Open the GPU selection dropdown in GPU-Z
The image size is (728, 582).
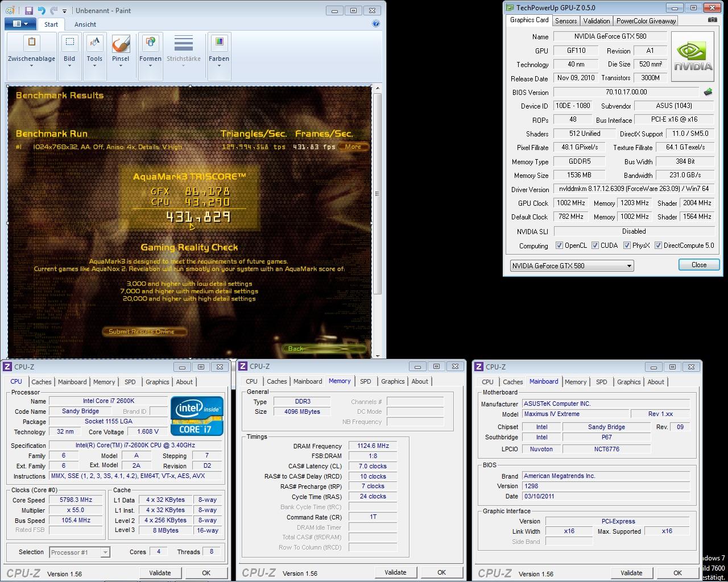(x=572, y=265)
